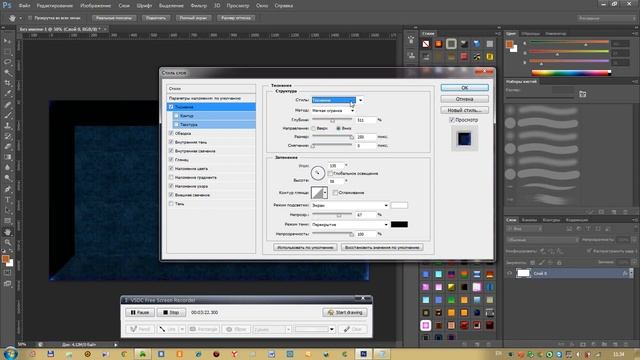Select the Eraser tool
The image size is (640, 360).
[7, 147]
